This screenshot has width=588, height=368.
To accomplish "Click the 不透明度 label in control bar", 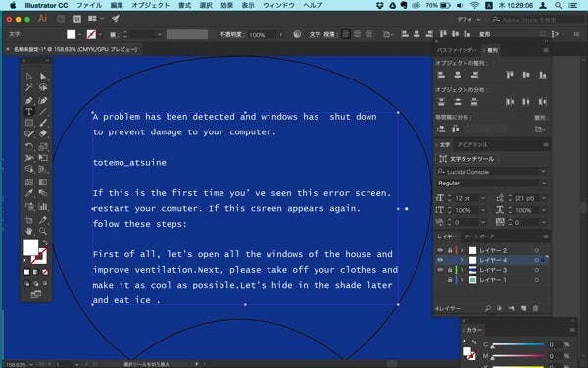I will click(x=231, y=34).
